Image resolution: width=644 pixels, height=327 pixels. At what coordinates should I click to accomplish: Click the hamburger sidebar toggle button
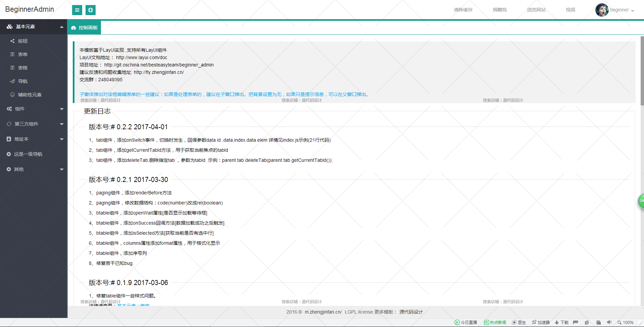77,10
